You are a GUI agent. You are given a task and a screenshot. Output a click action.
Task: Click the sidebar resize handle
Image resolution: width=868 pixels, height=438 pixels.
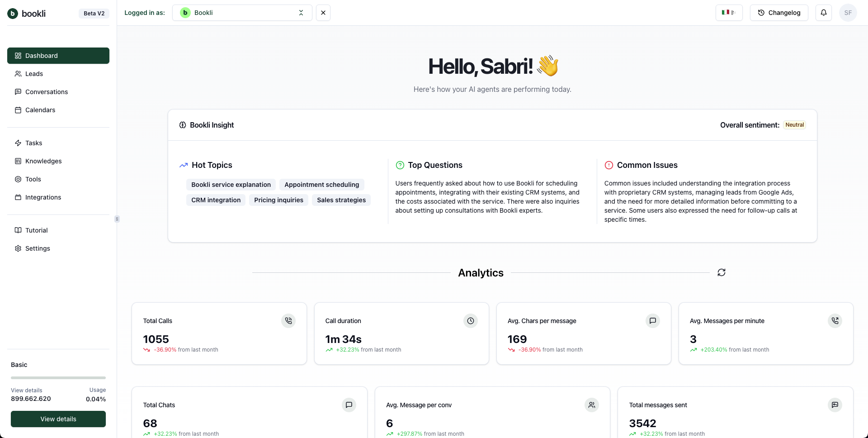point(117,219)
